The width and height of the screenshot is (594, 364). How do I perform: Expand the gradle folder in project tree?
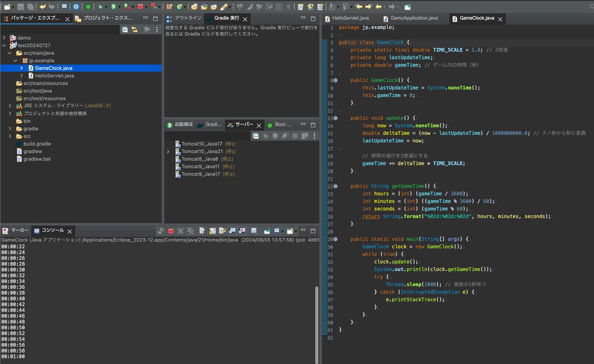pos(10,129)
